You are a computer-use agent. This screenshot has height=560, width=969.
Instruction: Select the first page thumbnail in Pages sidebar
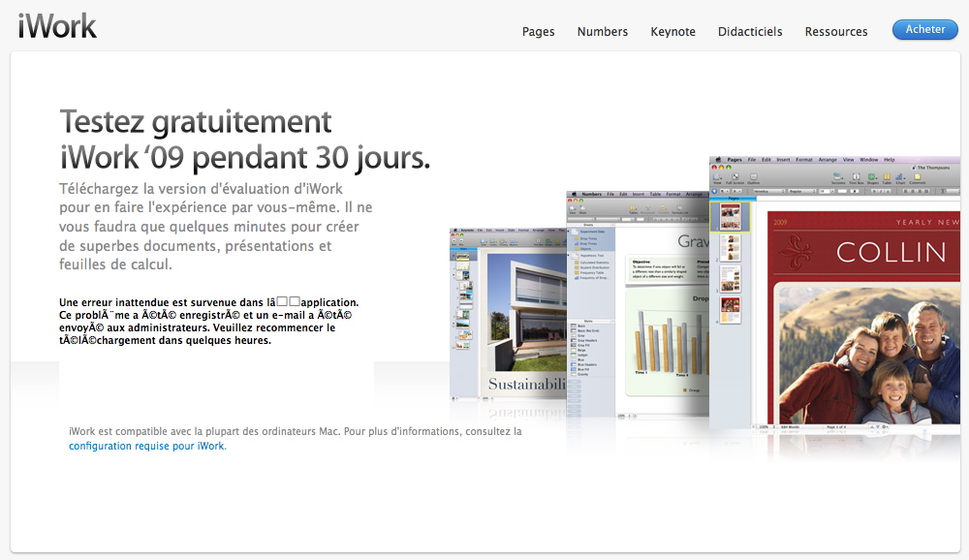coord(730,216)
